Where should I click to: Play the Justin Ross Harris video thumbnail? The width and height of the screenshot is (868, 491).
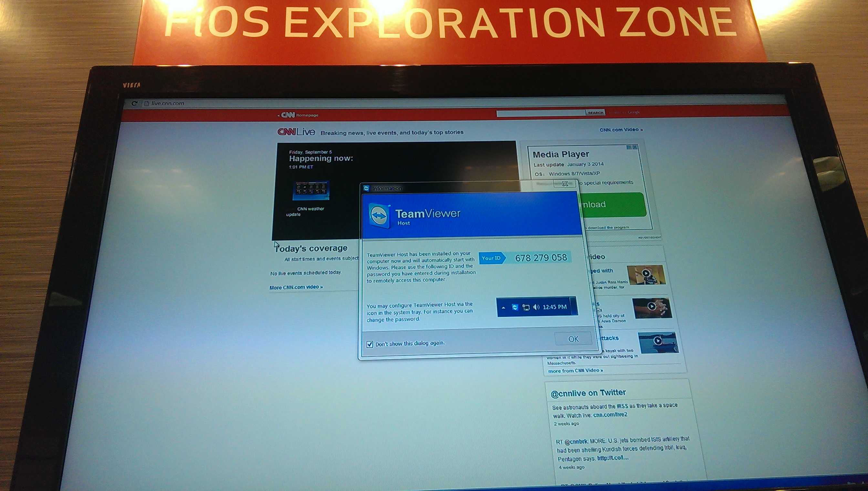[646, 274]
